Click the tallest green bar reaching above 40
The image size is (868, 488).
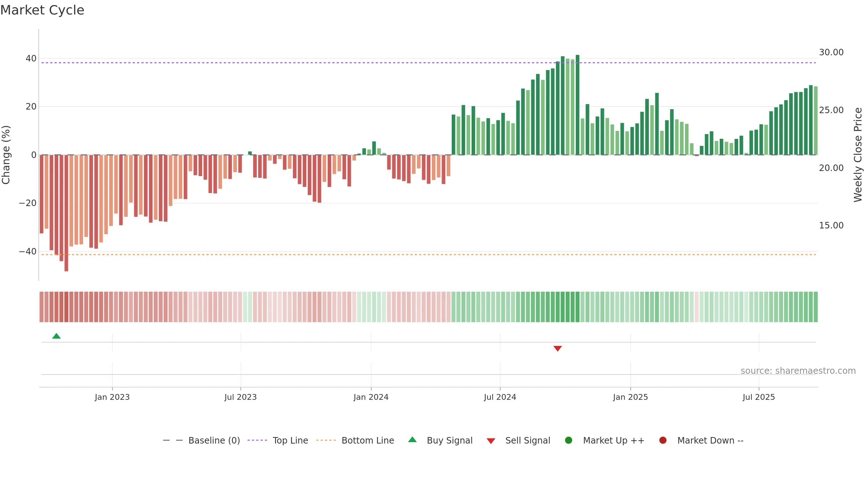pos(578,105)
